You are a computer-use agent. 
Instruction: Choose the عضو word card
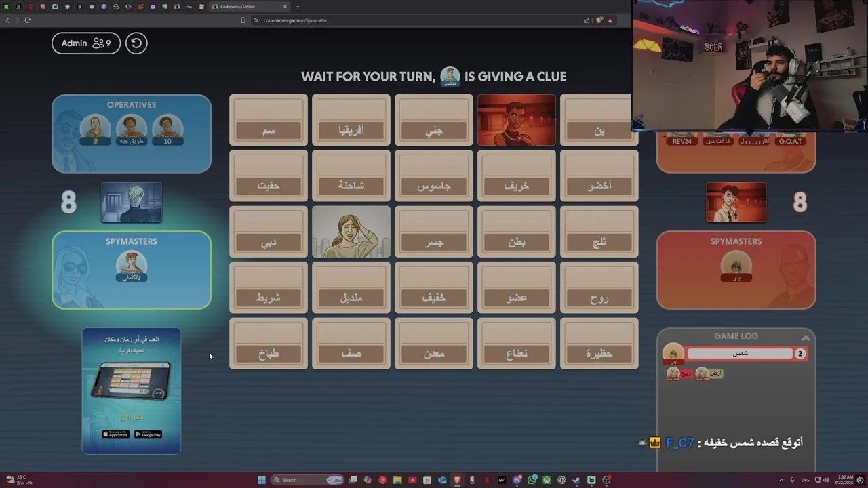[517, 287]
